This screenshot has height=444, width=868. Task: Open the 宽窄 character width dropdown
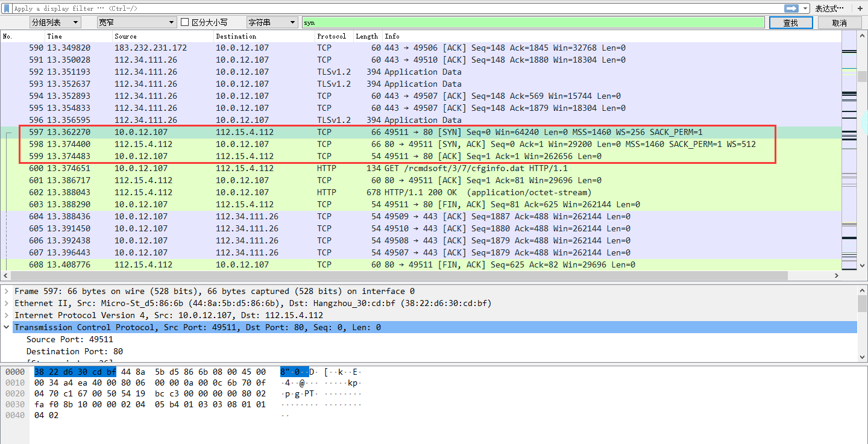(x=137, y=22)
